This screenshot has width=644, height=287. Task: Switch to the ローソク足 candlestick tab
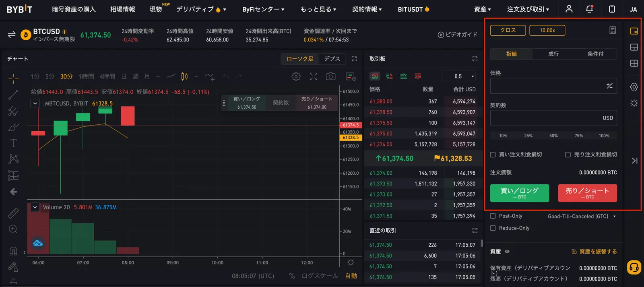tap(300, 59)
